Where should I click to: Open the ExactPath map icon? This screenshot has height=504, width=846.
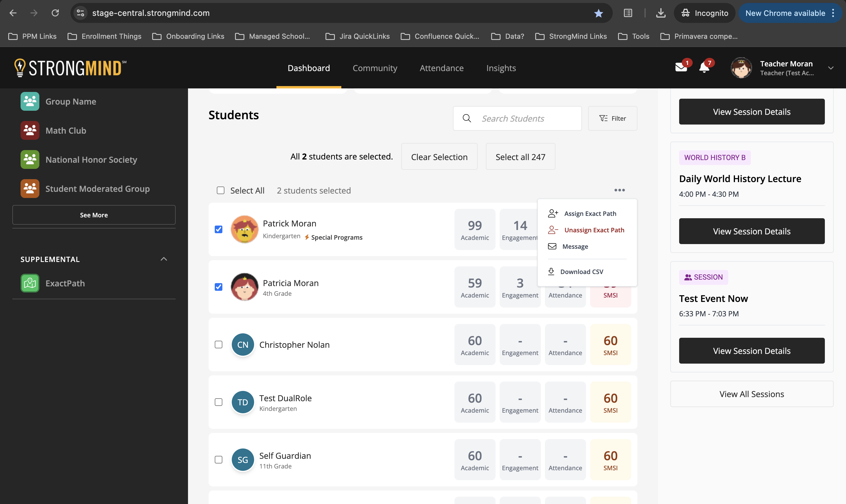pyautogui.click(x=30, y=283)
